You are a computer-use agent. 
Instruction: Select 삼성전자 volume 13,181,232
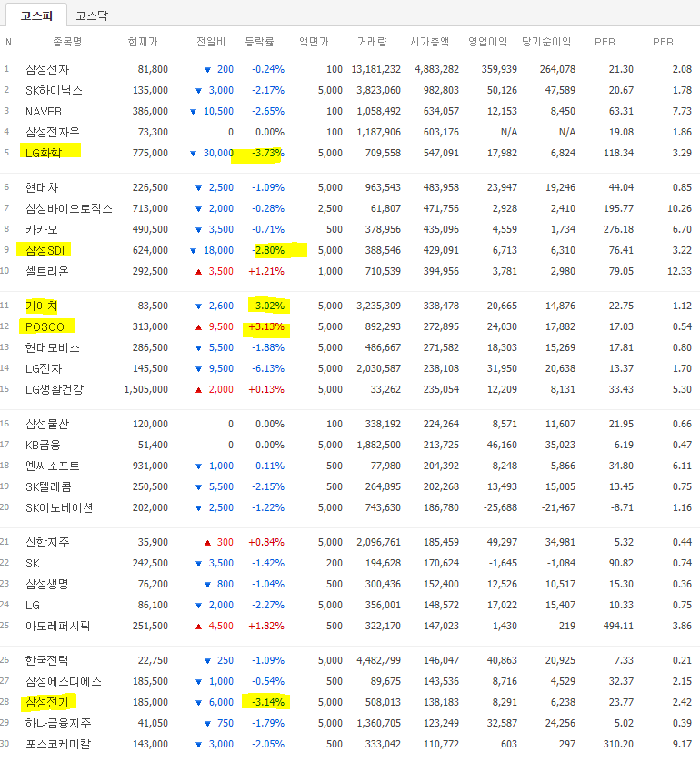(x=376, y=69)
